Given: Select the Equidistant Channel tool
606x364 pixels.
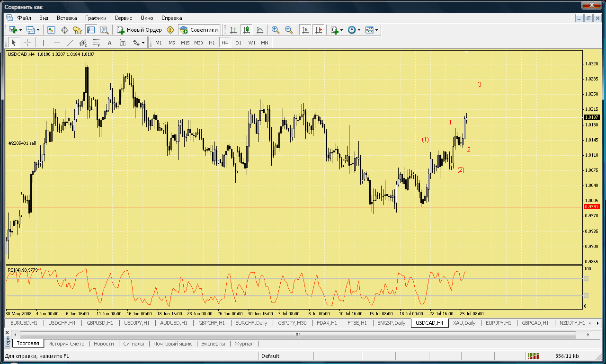Looking at the screenshot, I should [83, 43].
